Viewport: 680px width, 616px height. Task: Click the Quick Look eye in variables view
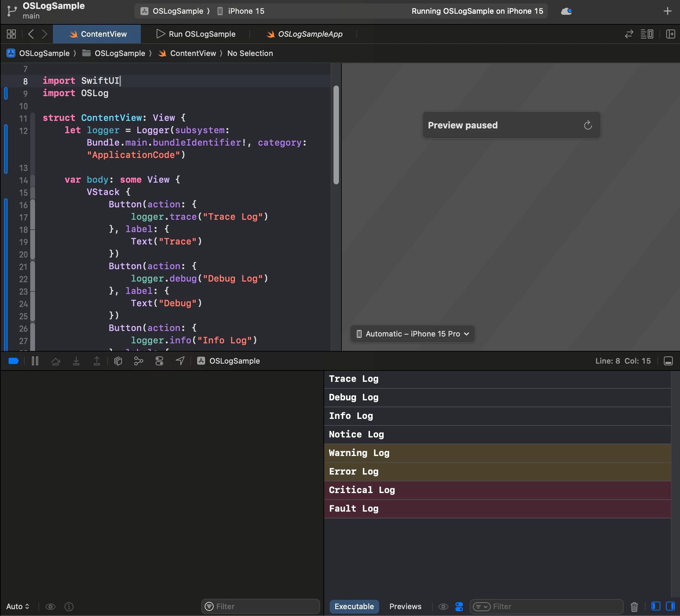point(50,607)
